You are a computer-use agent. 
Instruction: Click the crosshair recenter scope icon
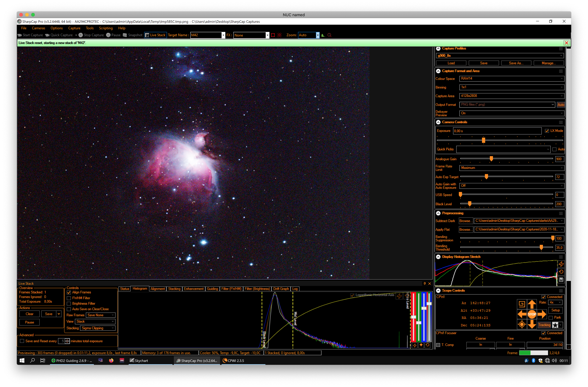point(522,324)
